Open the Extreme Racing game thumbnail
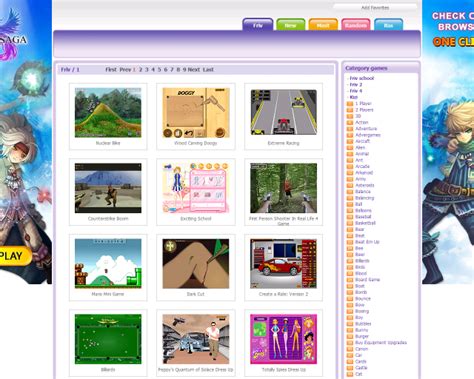The width and height of the screenshot is (474, 379). (284, 112)
